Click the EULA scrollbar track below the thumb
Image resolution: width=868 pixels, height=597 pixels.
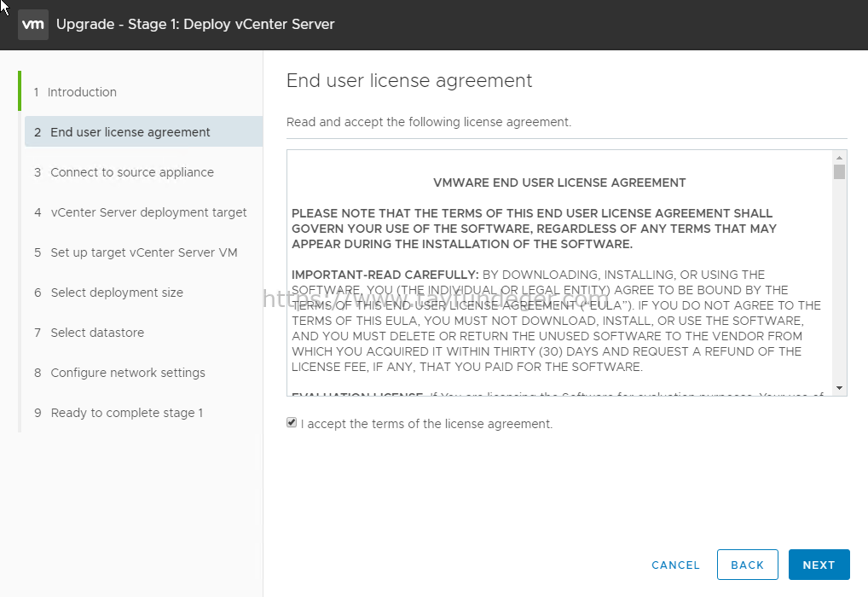[839, 282]
